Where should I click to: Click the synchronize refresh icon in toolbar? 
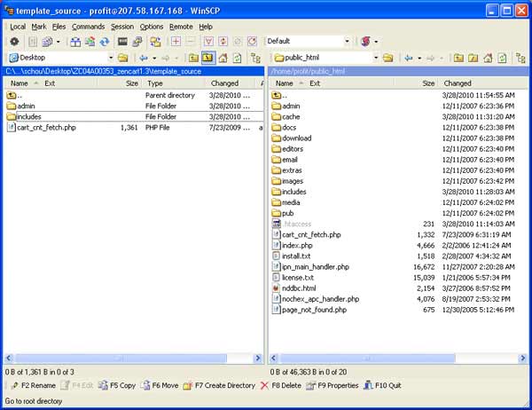[104, 42]
